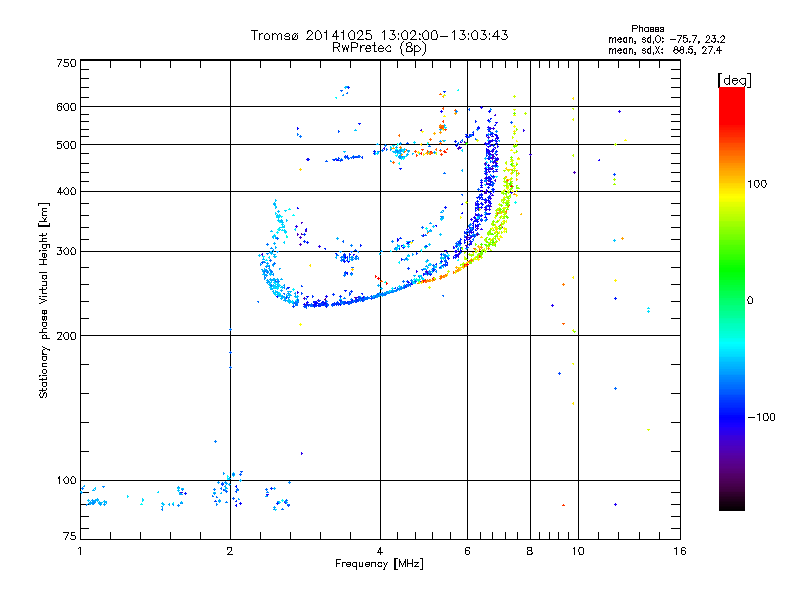This screenshot has width=800, height=600.
Task: Select the 'mean, sd,X: 88.5, 27.4' line
Action: [665, 50]
